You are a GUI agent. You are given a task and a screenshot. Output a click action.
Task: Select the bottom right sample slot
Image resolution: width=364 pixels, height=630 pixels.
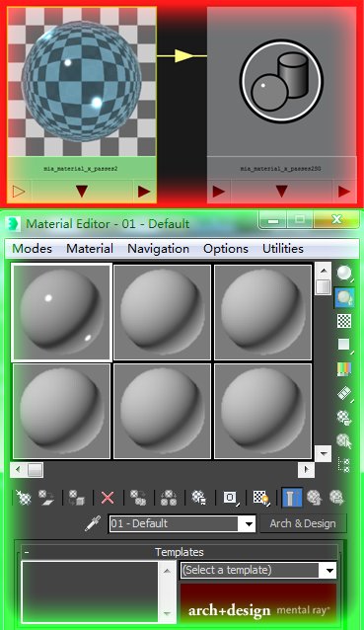point(262,411)
